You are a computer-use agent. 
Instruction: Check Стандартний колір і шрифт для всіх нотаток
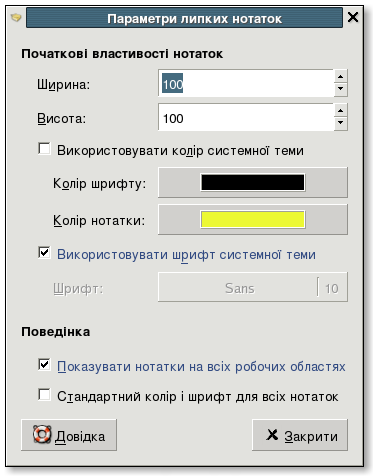pos(44,395)
